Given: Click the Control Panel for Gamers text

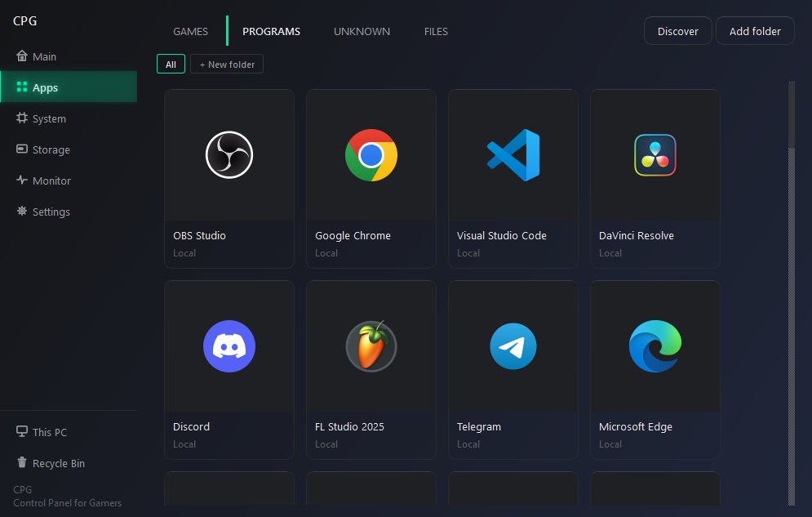Looking at the screenshot, I should click(67, 503).
